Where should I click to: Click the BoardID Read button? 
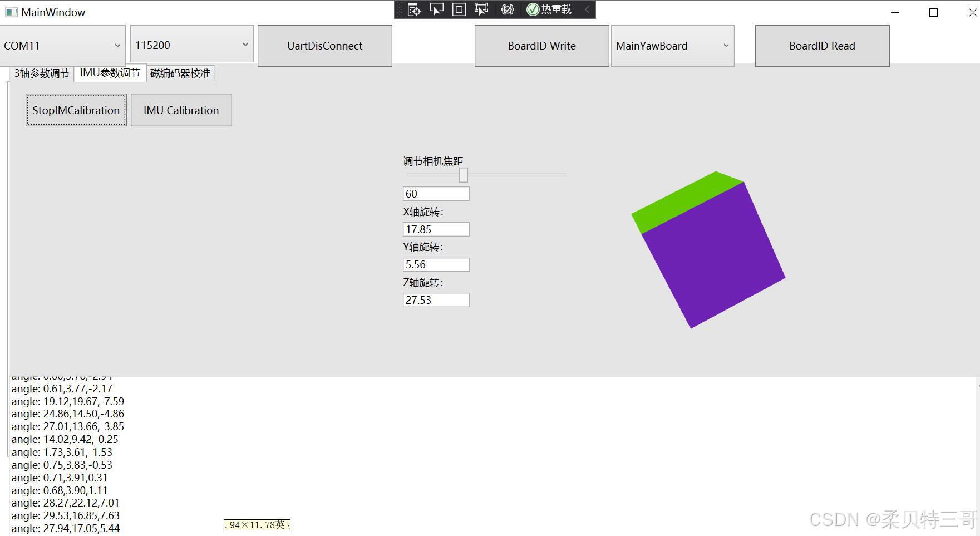click(823, 46)
